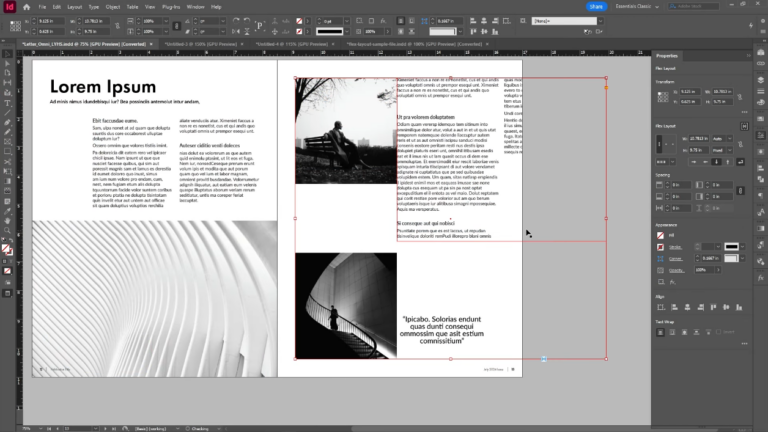Select the Zoom tool in the toolbox
This screenshot has width=768, height=432.
7,230
